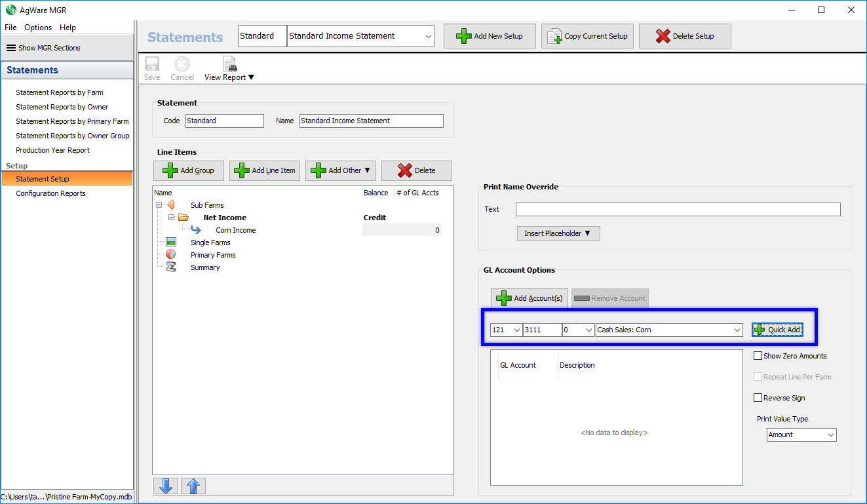This screenshot has width=867, height=504.
Task: Click the move down blue arrow
Action: (x=165, y=486)
